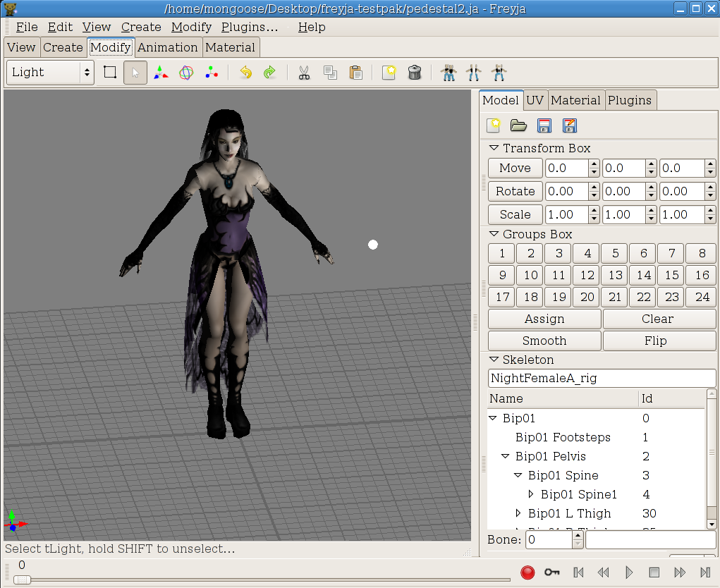Click the Move transform button
Image resolution: width=720 pixels, height=588 pixels.
coord(515,168)
